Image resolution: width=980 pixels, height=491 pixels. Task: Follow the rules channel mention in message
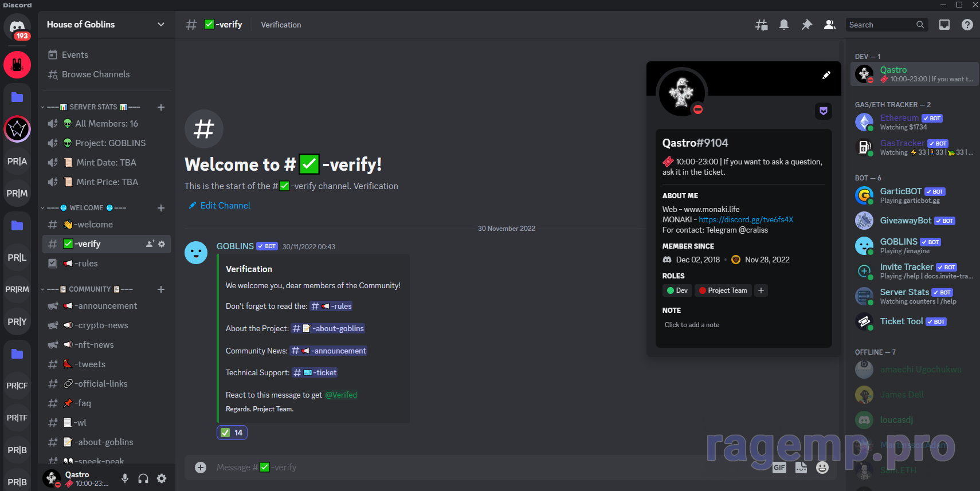click(x=331, y=307)
